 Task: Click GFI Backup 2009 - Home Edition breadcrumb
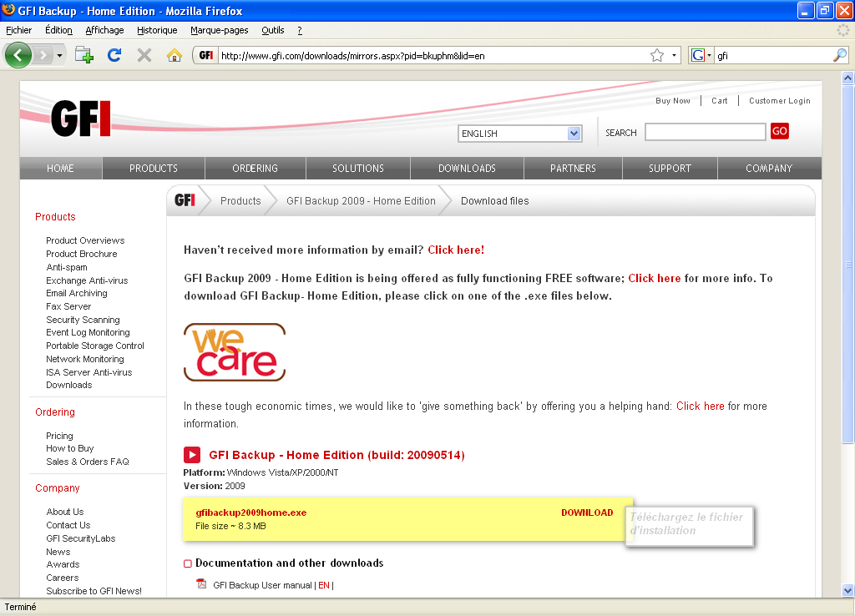[361, 200]
